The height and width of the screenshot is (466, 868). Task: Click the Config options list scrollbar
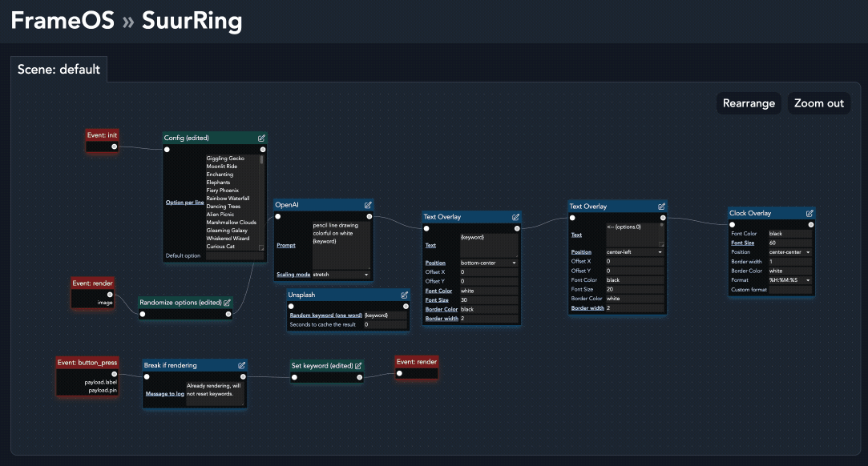[261, 160]
